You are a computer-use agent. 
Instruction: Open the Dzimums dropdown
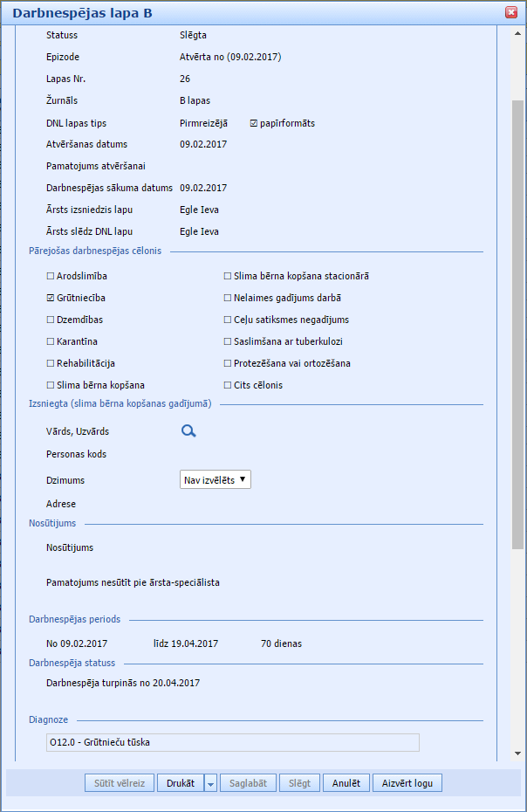pos(215,479)
